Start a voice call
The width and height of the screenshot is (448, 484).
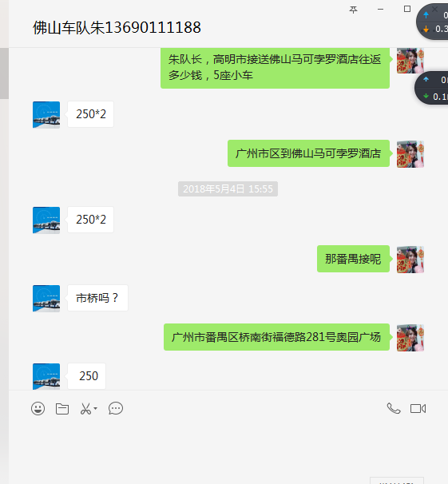coord(394,408)
